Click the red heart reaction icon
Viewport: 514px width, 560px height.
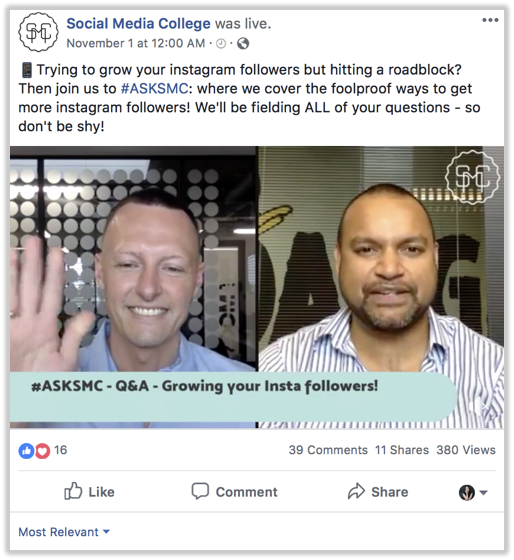[x=42, y=451]
